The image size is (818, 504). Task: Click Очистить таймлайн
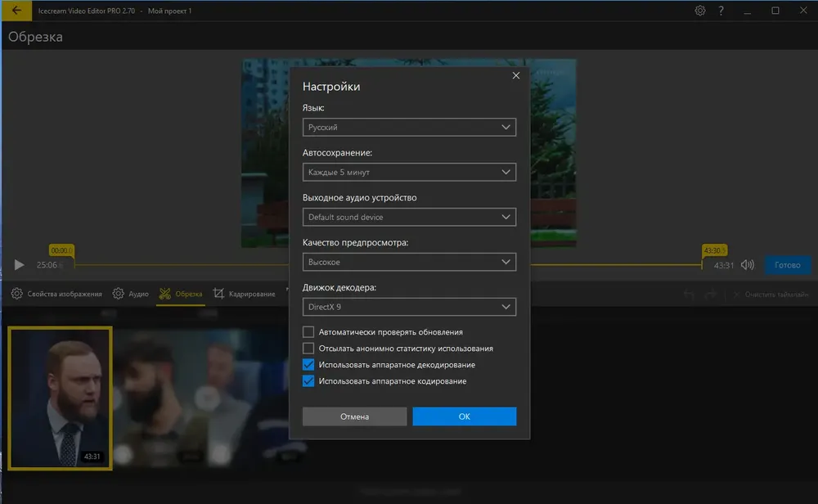point(771,295)
